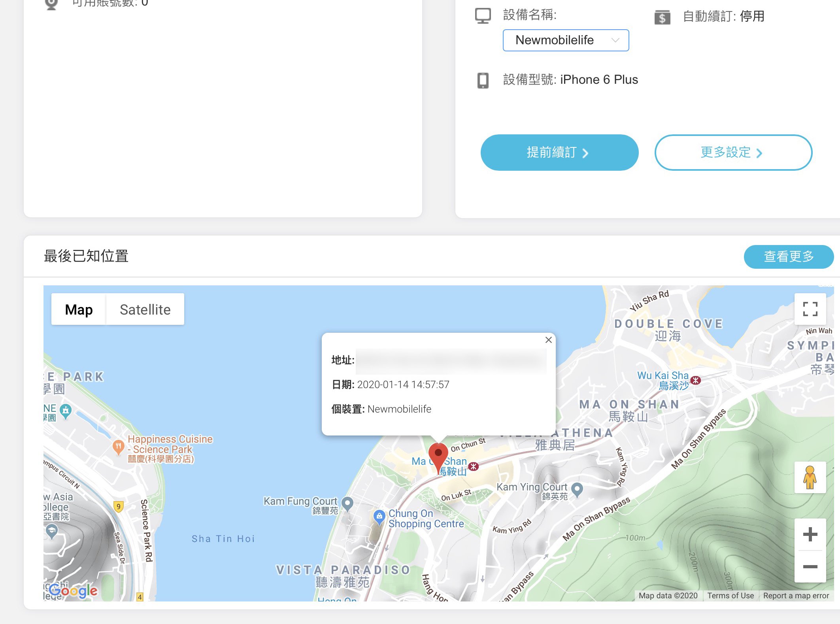Switch to the Map view tab
Screen dimensions: 840x624
[x=79, y=309]
